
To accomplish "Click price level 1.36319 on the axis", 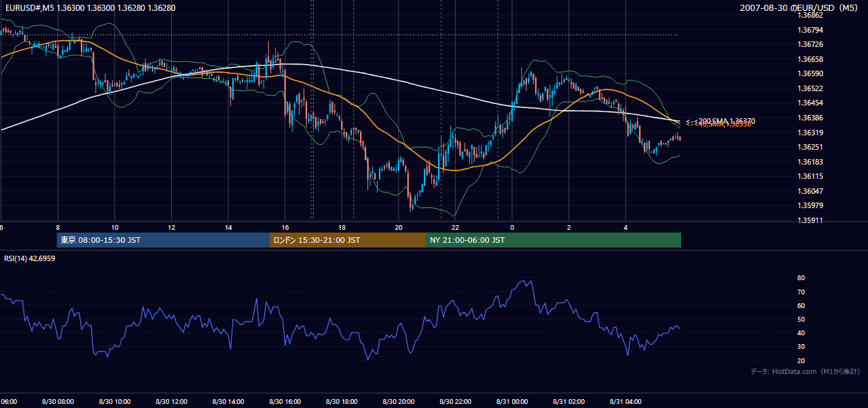I will pyautogui.click(x=810, y=133).
